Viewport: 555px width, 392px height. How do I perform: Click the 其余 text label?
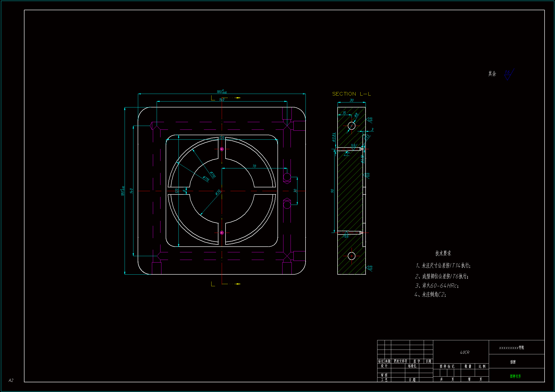[492, 74]
